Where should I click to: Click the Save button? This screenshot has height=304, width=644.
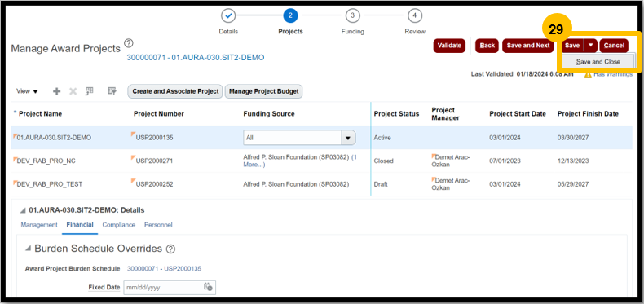(x=572, y=46)
